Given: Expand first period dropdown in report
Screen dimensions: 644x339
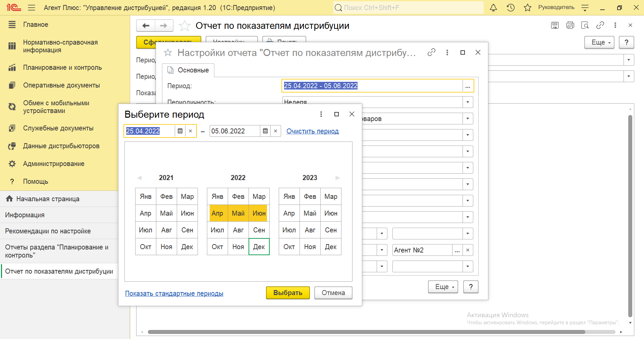Looking at the screenshot, I should pyautogui.click(x=629, y=60).
